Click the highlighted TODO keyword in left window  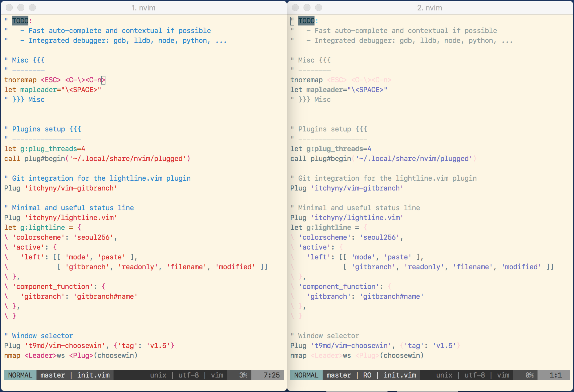pos(20,20)
